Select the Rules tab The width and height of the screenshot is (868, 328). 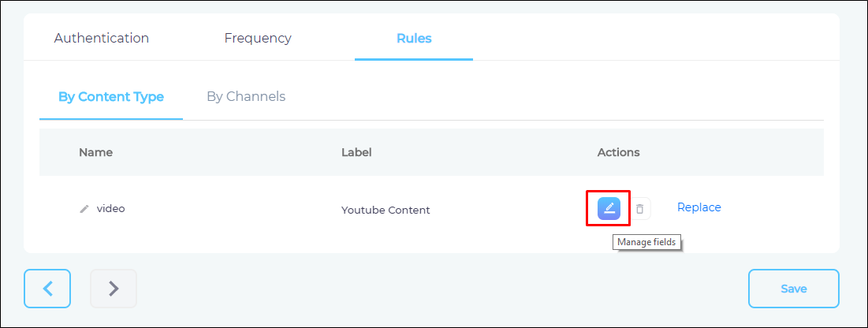(x=414, y=38)
